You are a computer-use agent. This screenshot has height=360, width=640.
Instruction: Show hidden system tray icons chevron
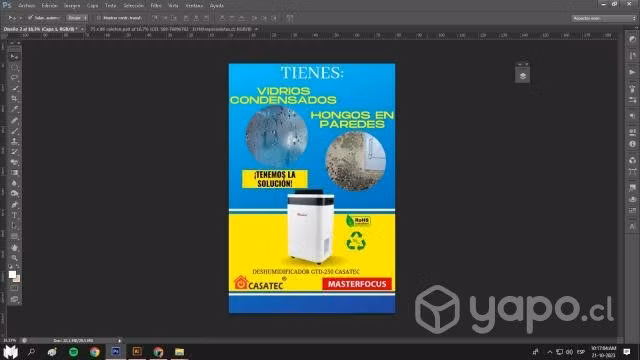(x=549, y=352)
